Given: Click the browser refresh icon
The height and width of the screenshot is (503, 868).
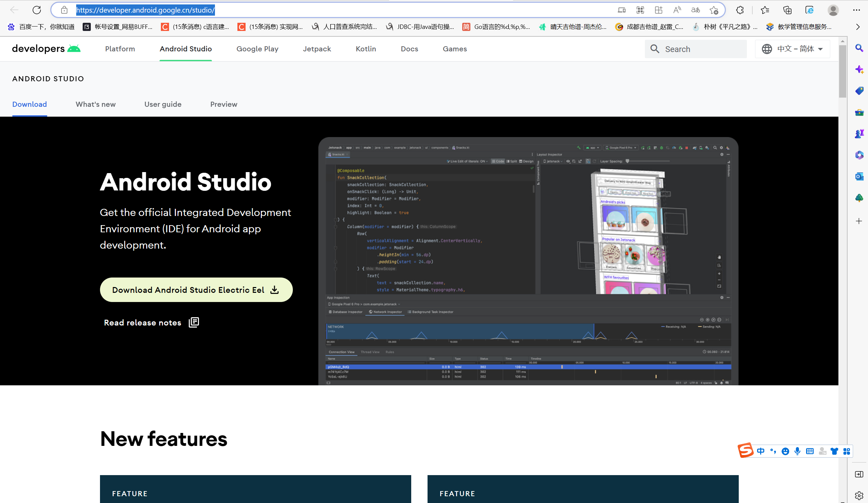Looking at the screenshot, I should 37,10.
